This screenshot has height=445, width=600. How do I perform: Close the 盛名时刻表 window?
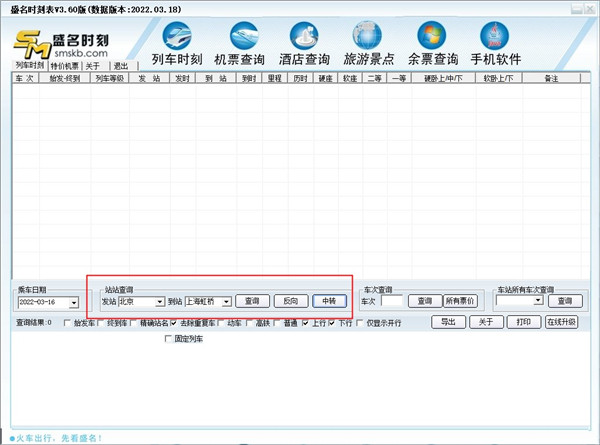pos(589,9)
